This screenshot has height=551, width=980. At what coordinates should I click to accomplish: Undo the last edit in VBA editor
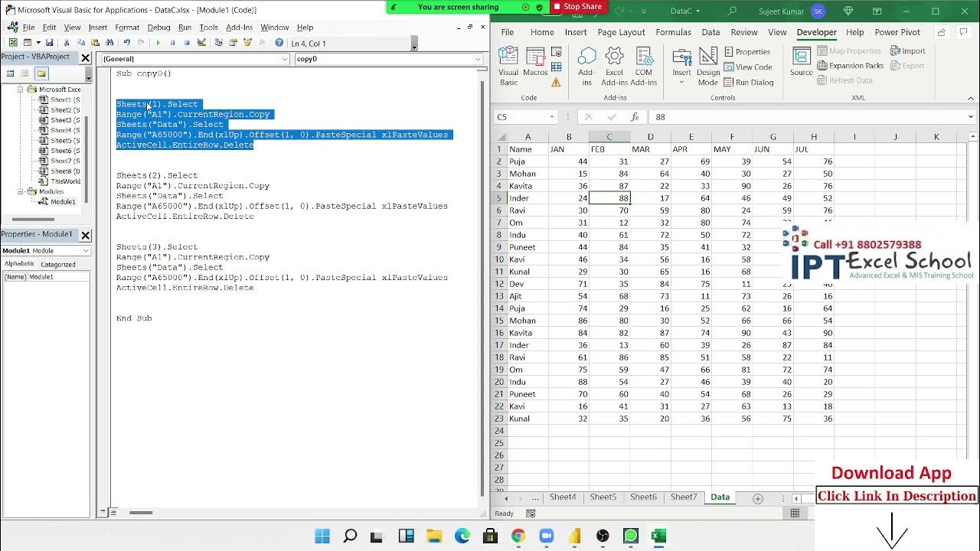click(126, 43)
